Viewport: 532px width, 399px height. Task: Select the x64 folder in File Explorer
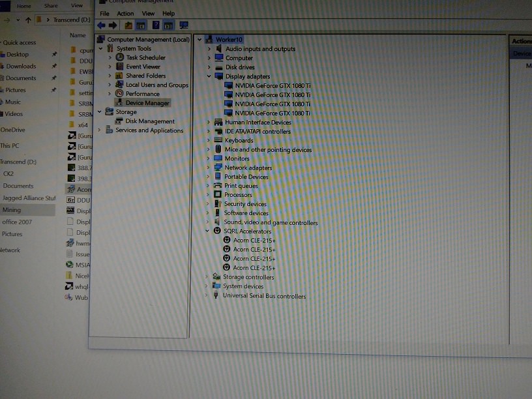pos(83,125)
